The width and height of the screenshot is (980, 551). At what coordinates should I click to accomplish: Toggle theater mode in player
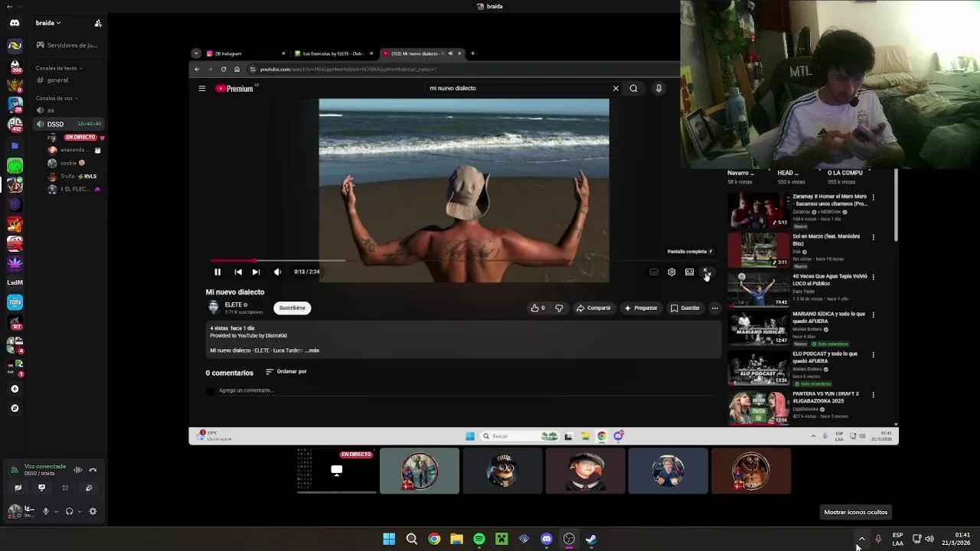point(689,272)
